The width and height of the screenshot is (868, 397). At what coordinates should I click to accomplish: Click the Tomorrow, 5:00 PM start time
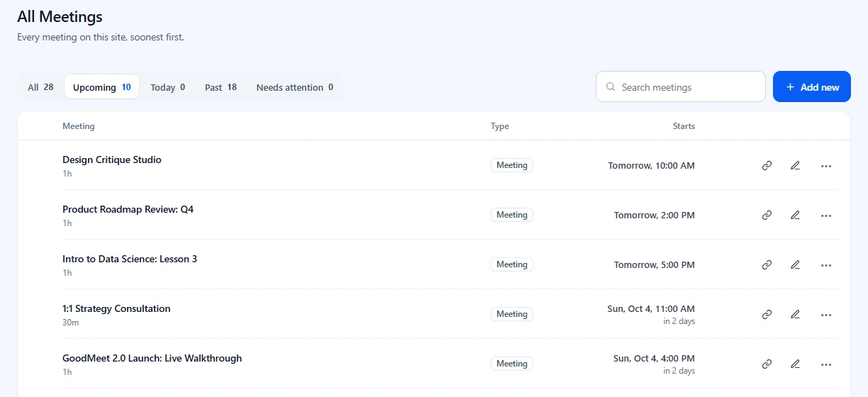pyautogui.click(x=655, y=265)
